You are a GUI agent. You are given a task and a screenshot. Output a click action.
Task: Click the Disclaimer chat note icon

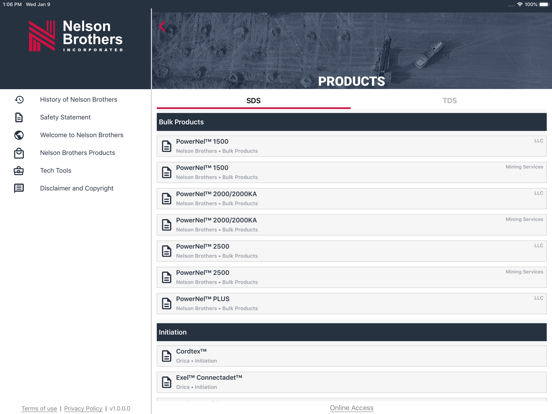19,188
